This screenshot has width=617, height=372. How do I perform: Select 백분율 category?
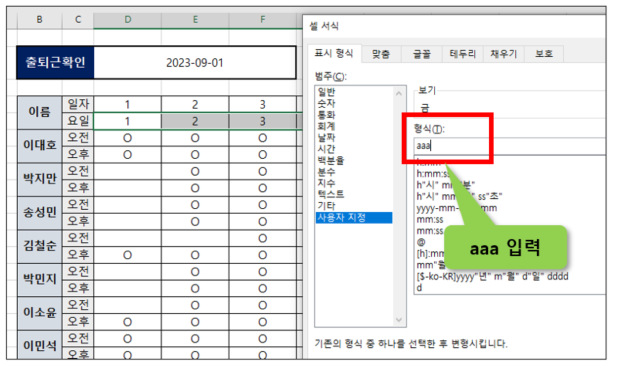click(x=331, y=160)
